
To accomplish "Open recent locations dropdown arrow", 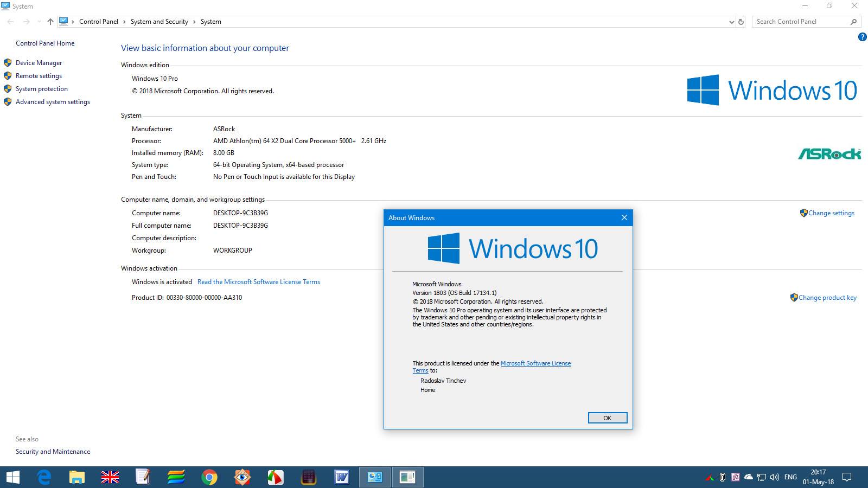I will point(39,22).
